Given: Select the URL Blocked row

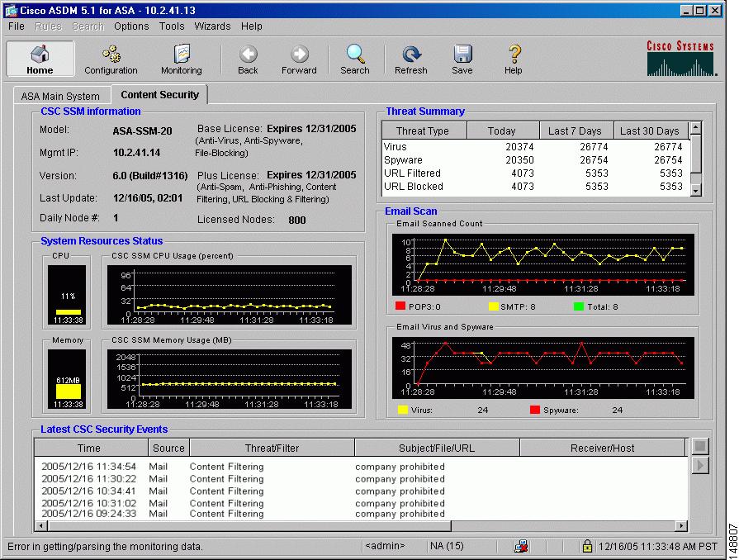Looking at the screenshot, I should 535,186.
